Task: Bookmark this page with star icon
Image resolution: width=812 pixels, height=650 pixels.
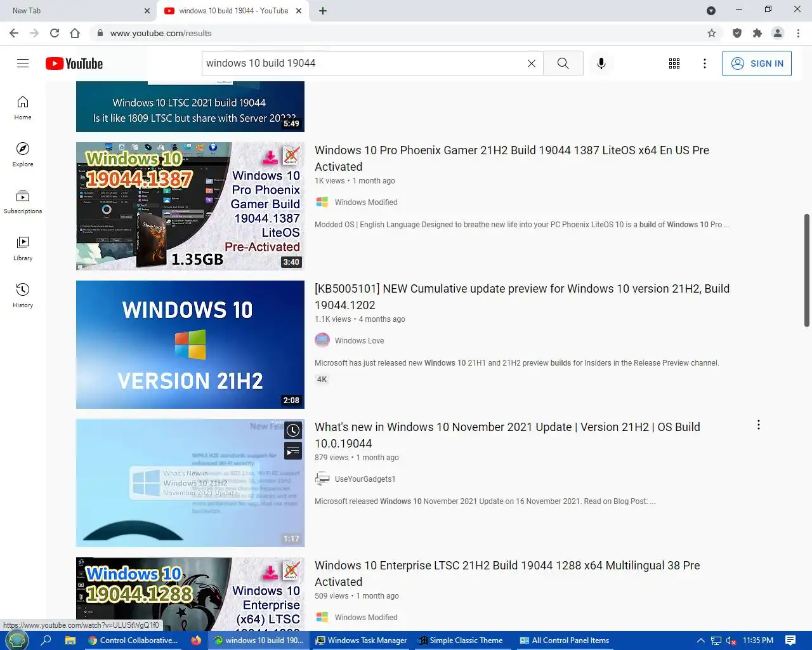Action: (712, 33)
